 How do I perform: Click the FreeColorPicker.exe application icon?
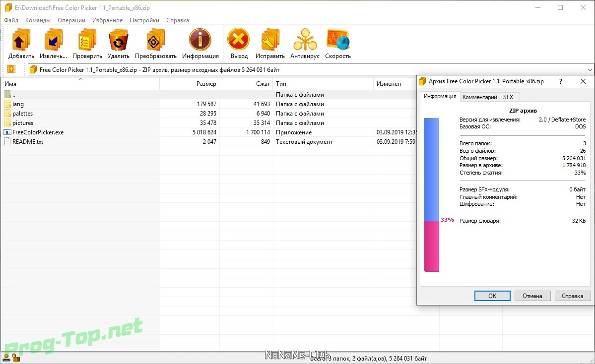click(x=7, y=132)
